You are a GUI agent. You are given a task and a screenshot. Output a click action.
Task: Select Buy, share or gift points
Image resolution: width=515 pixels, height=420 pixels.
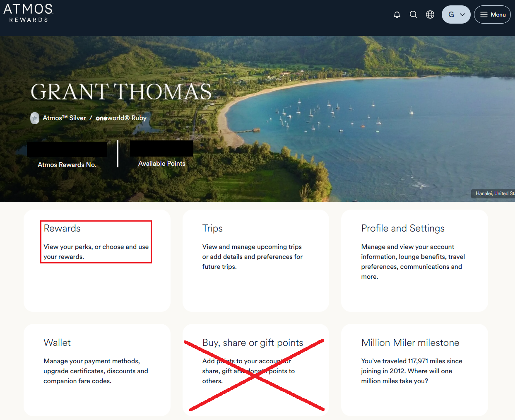click(x=253, y=343)
